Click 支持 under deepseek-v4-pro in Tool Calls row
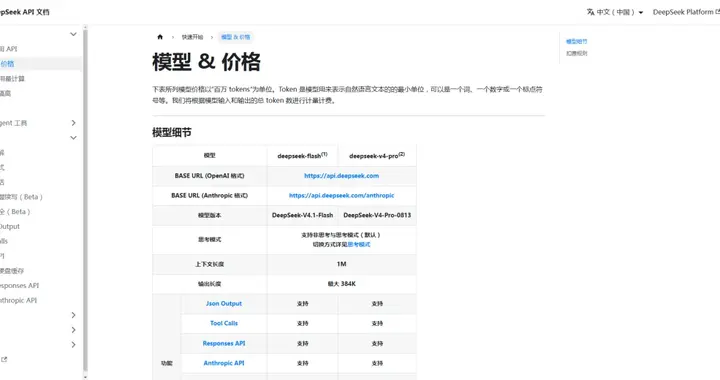Image resolution: width=720 pixels, height=380 pixels. (377, 324)
